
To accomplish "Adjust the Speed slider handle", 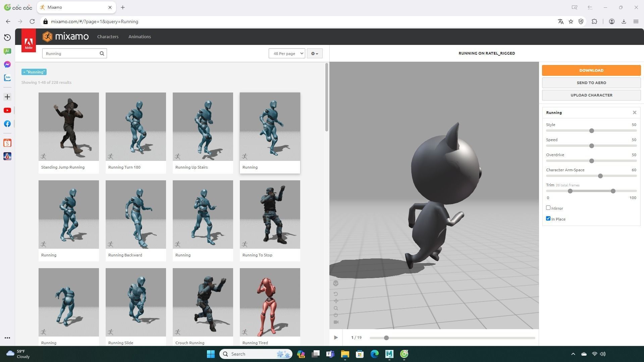I will tap(592, 146).
